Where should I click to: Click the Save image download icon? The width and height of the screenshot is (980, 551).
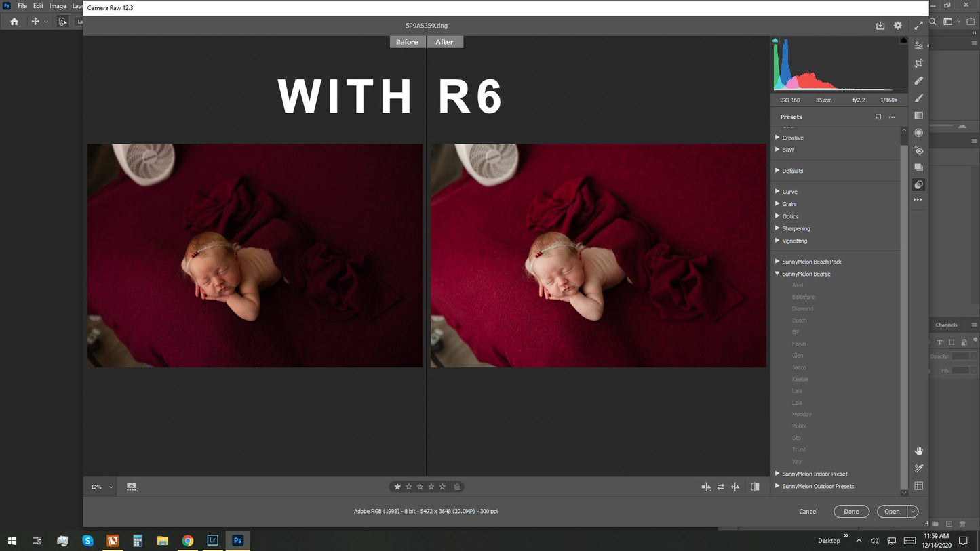point(880,26)
